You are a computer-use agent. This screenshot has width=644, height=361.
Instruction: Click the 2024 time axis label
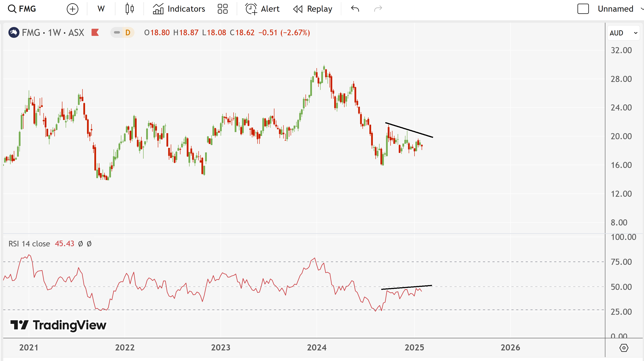317,347
